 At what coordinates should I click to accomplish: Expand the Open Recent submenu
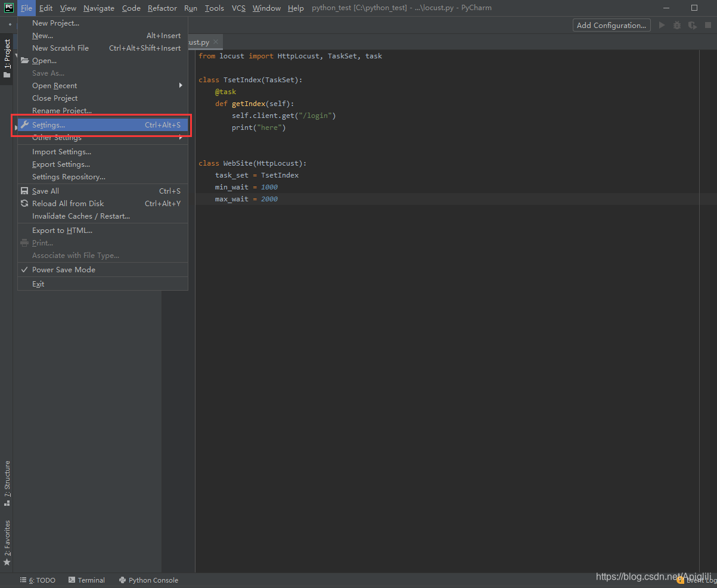click(103, 86)
